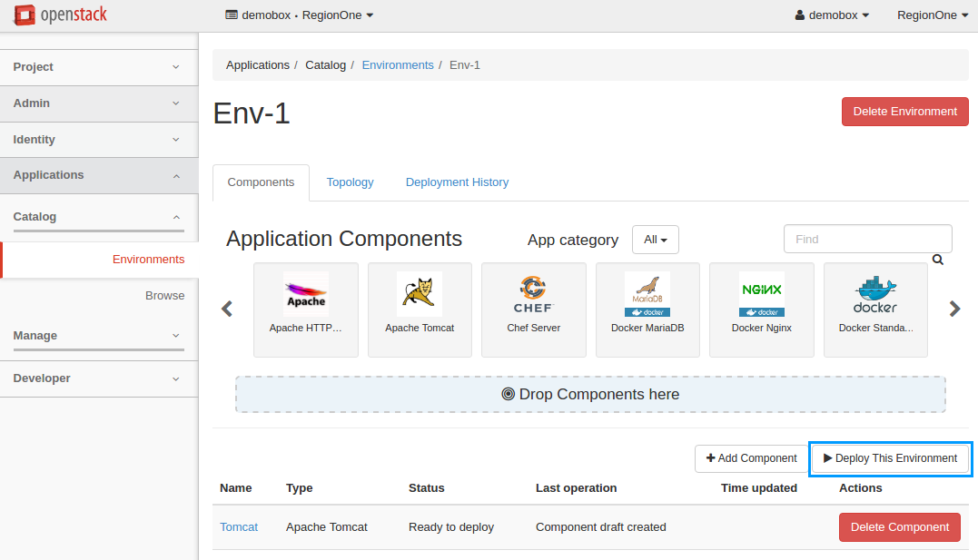The height and width of the screenshot is (560, 978).
Task: Click the Deploy This Environment button
Action: [890, 458]
